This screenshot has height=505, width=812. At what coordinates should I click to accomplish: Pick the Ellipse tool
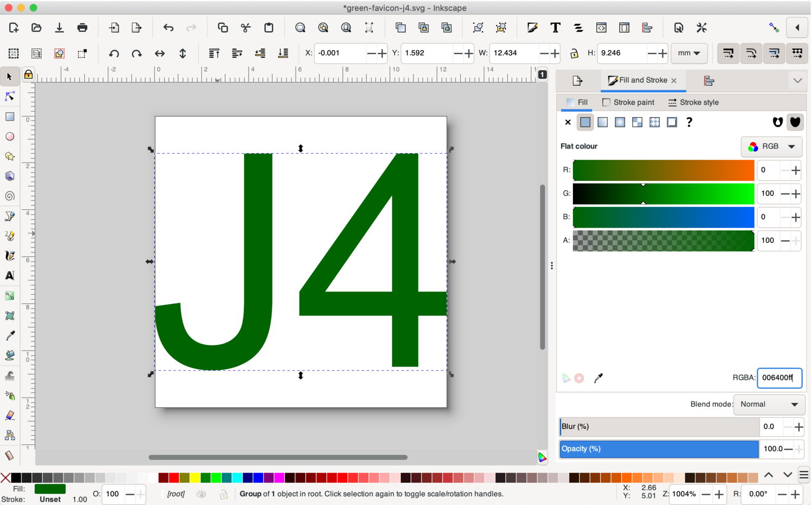(x=10, y=136)
